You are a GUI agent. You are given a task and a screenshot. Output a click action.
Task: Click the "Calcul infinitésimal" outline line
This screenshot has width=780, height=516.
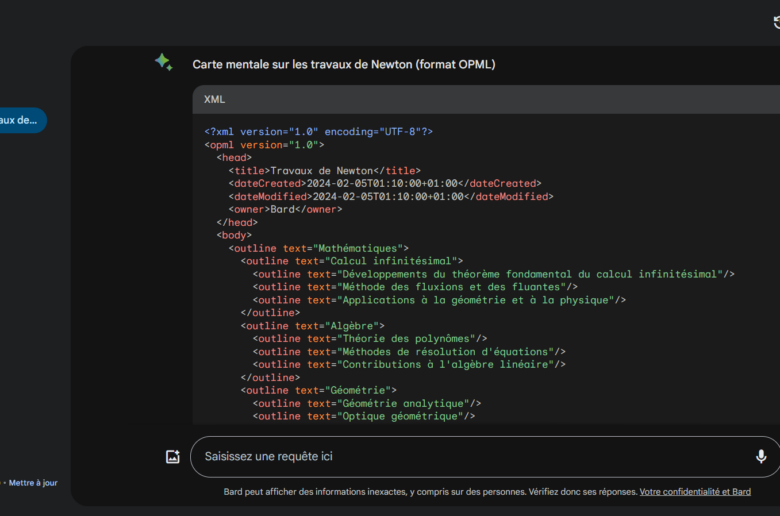pos(351,261)
